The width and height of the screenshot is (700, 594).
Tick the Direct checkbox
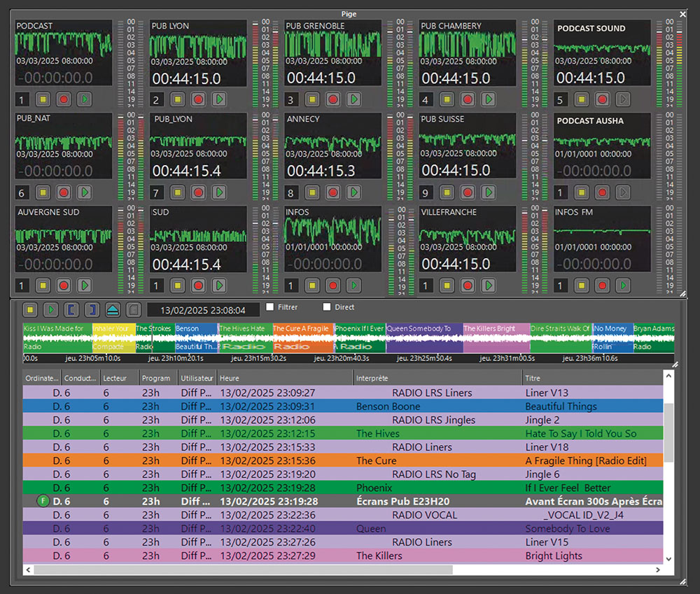pos(327,307)
